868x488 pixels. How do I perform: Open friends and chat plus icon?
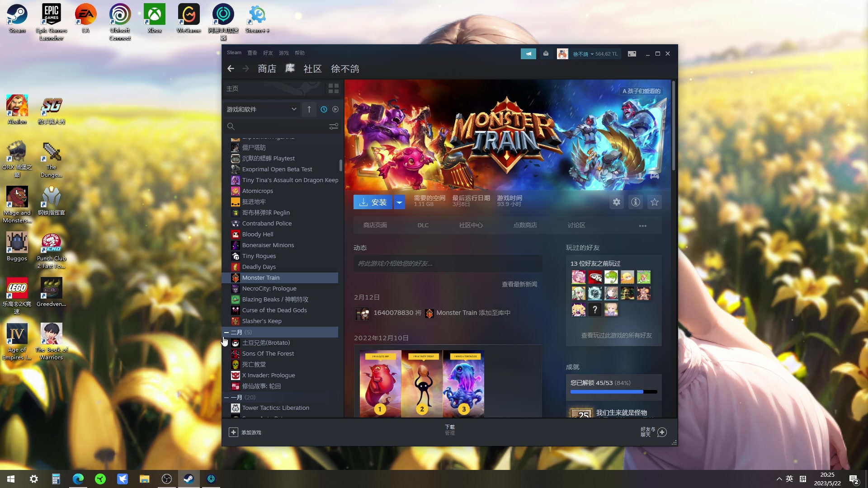(x=662, y=432)
